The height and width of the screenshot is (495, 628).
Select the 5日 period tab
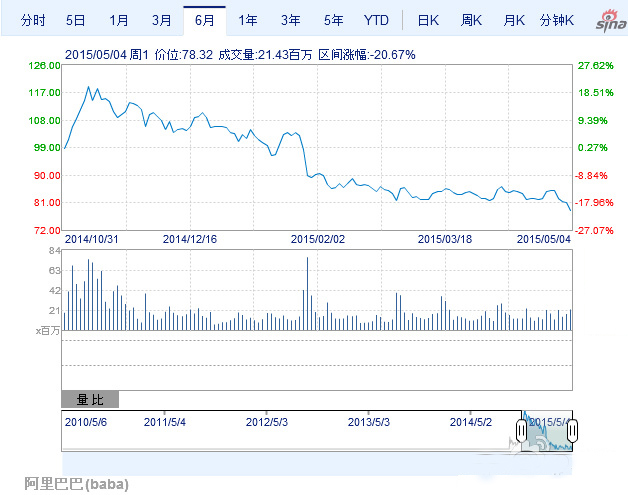pyautogui.click(x=76, y=20)
